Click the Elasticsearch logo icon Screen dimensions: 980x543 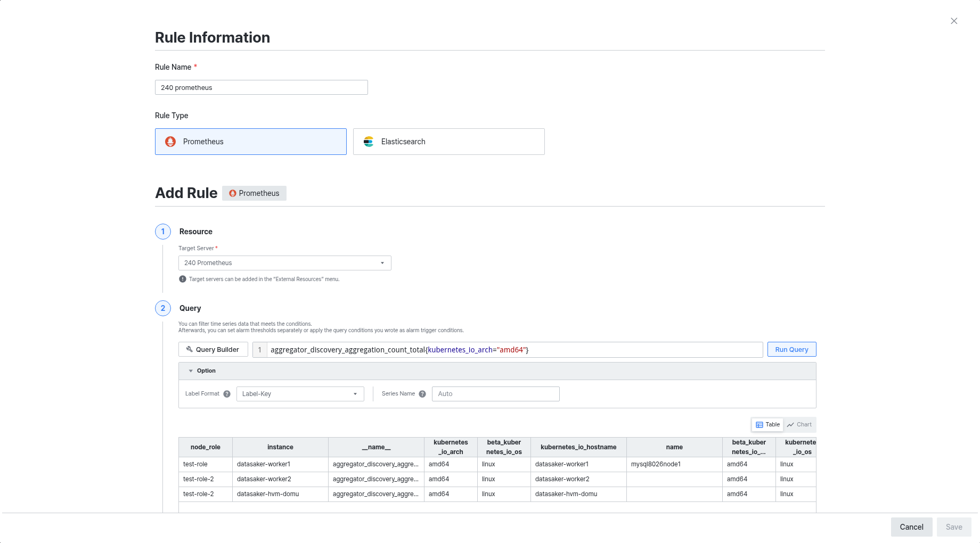[369, 142]
